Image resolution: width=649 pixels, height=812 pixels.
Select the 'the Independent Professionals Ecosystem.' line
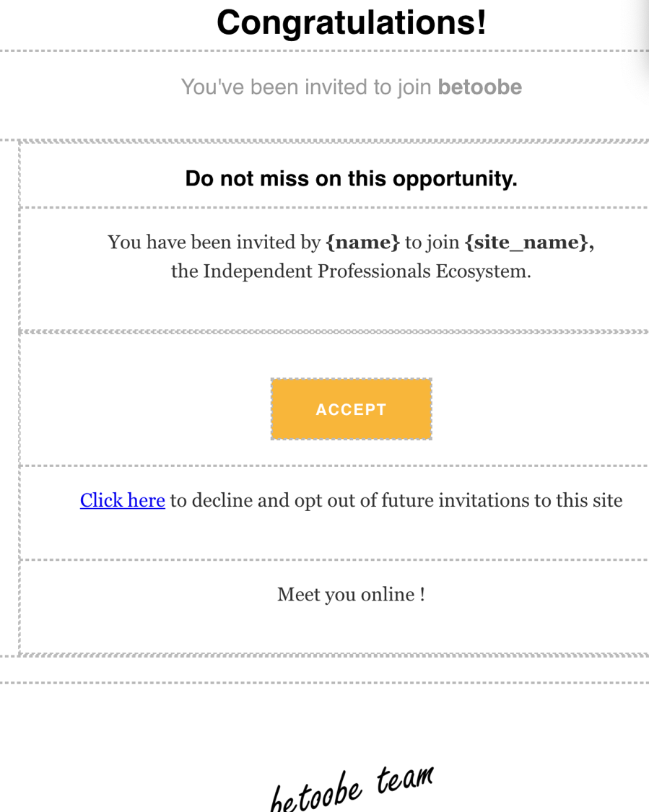point(351,271)
